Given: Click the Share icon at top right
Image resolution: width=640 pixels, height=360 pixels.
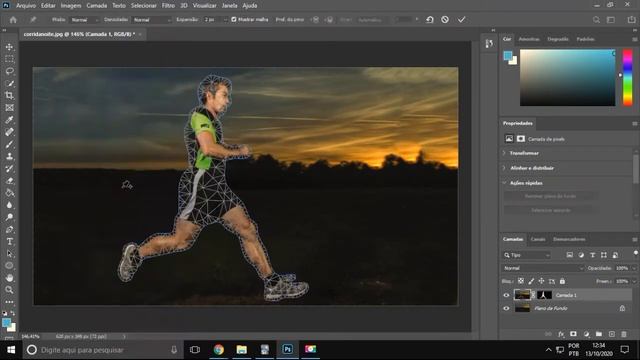Looking at the screenshot, I should (x=631, y=20).
